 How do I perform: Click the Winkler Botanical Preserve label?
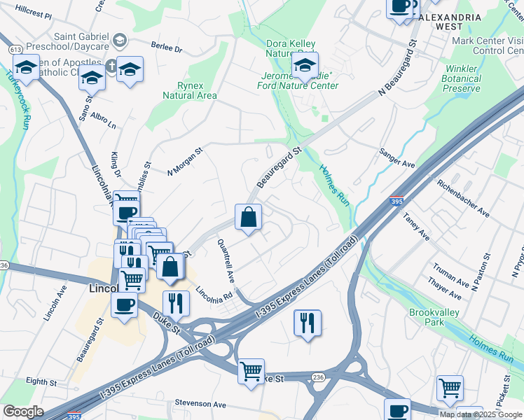[461, 78]
